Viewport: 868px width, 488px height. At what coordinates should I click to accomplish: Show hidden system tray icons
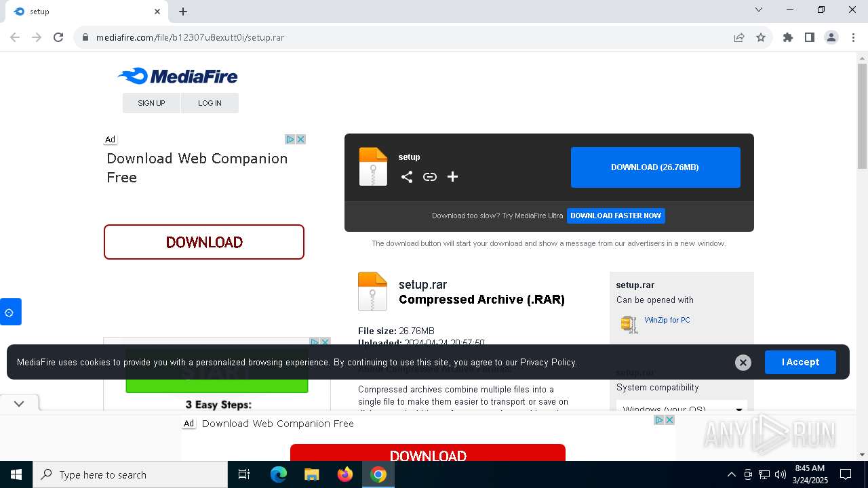pos(731,474)
